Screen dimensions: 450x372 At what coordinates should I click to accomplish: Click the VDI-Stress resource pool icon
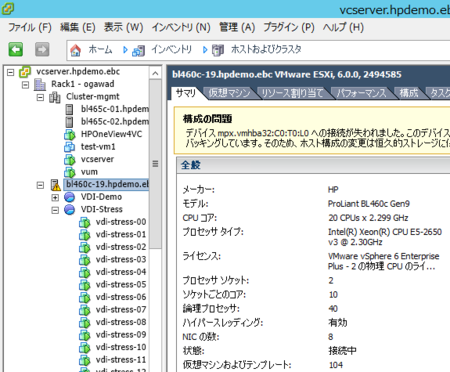[69, 210]
